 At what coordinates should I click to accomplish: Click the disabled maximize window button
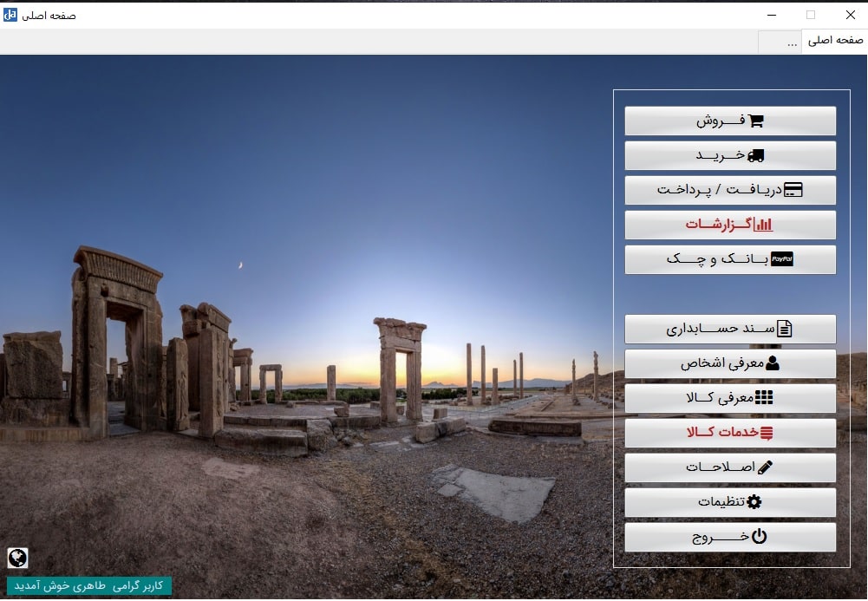click(x=811, y=15)
